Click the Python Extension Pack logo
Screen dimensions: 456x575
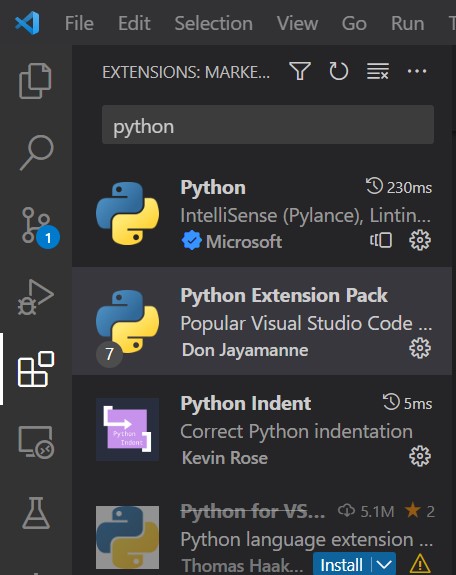tap(127, 322)
